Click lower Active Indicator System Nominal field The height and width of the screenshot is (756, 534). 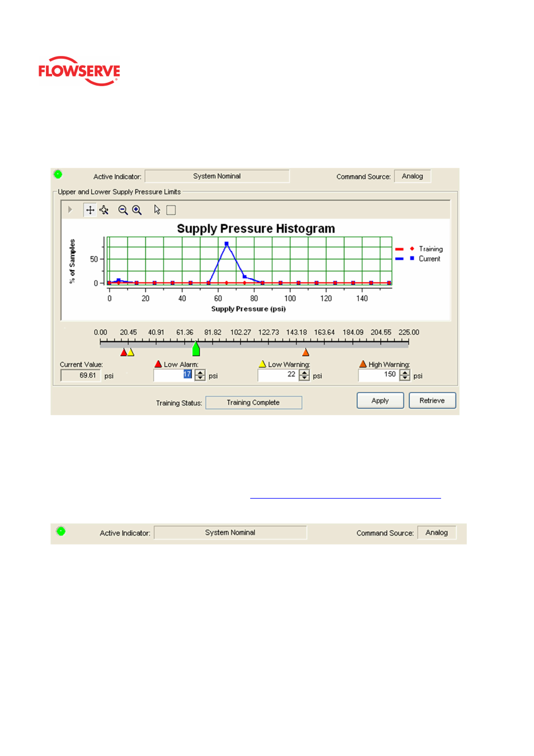click(230, 533)
